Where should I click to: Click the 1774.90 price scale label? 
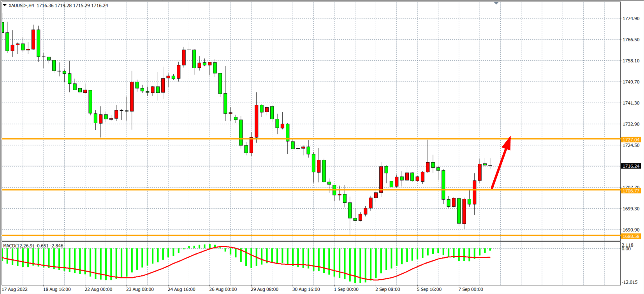631,19
